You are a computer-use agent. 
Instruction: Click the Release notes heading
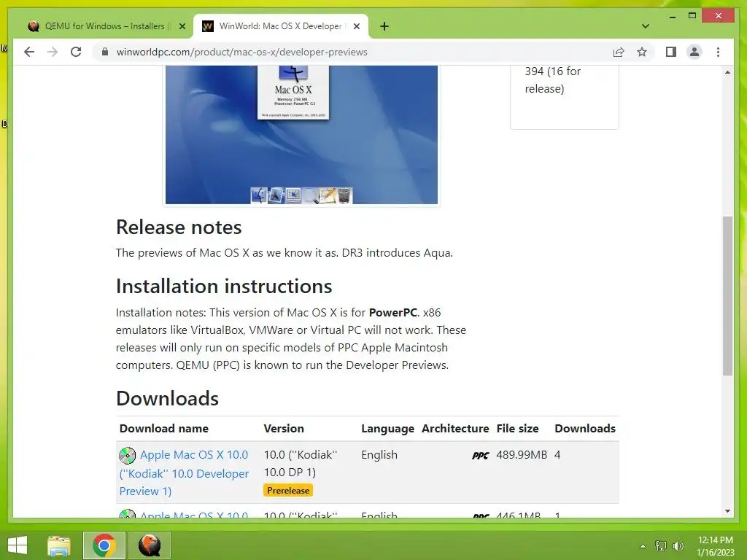click(x=179, y=227)
